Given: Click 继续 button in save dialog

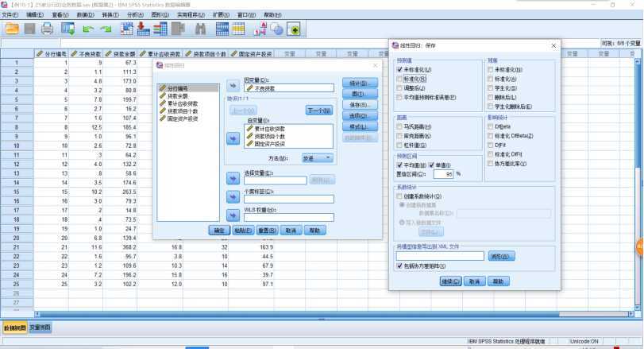Looking at the screenshot, I should pyautogui.click(x=450, y=281).
